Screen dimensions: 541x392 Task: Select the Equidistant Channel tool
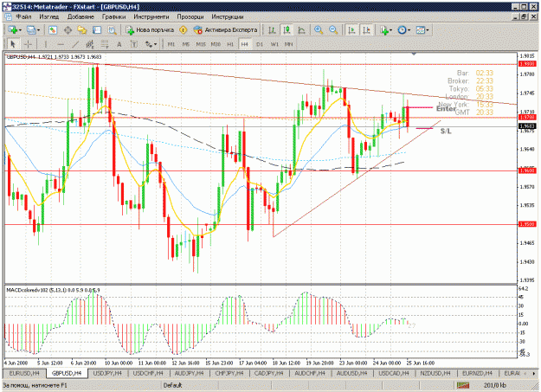[x=90, y=44]
